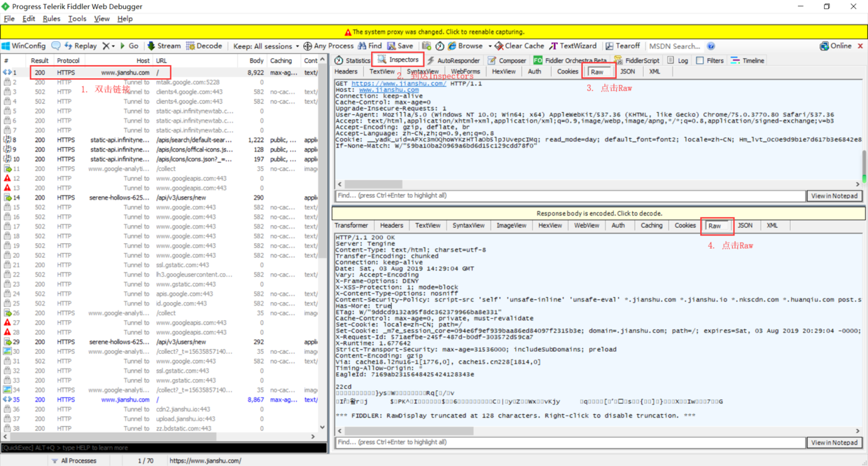Click the blue help icon

pos(710,46)
